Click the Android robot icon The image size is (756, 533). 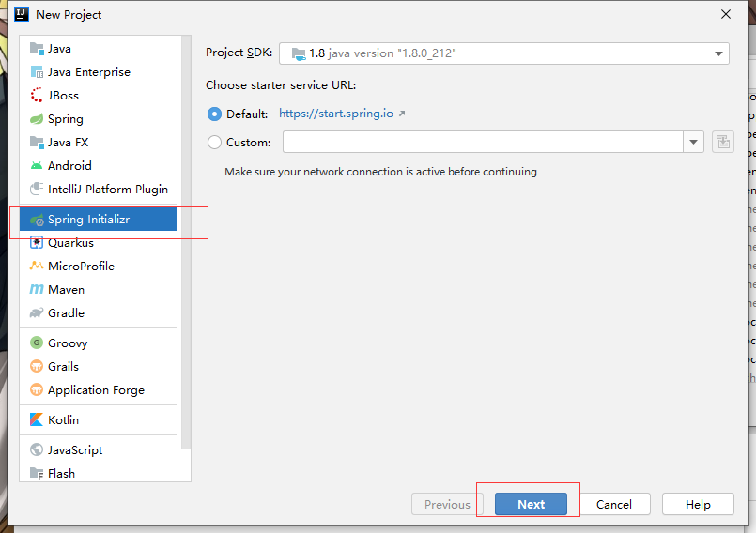click(x=37, y=166)
